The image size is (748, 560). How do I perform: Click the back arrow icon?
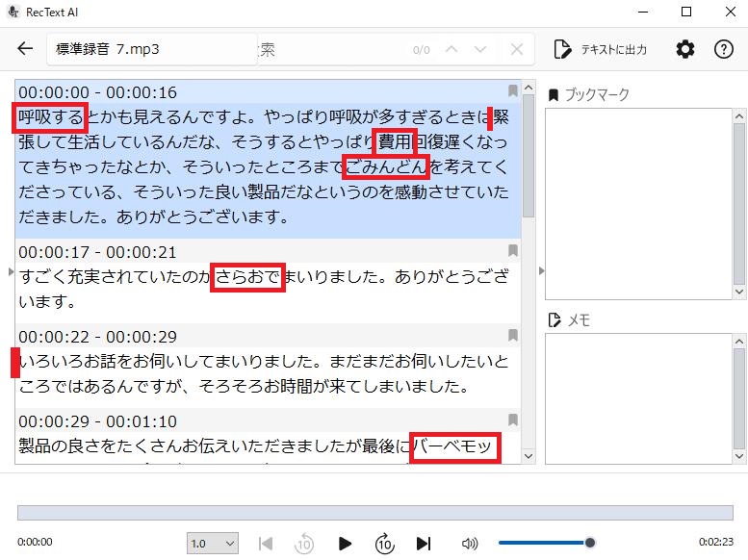26,49
